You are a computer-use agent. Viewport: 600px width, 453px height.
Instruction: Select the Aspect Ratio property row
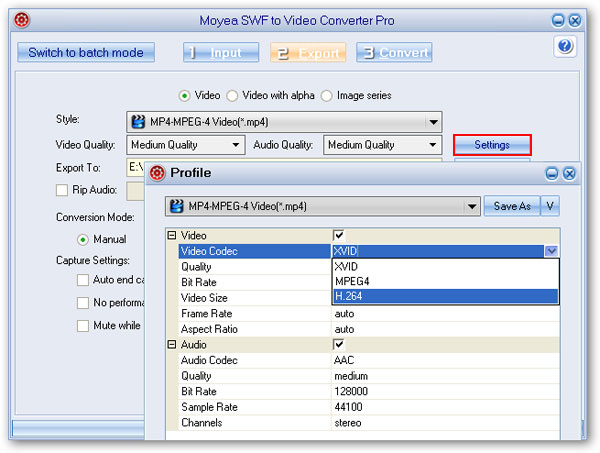click(x=254, y=329)
